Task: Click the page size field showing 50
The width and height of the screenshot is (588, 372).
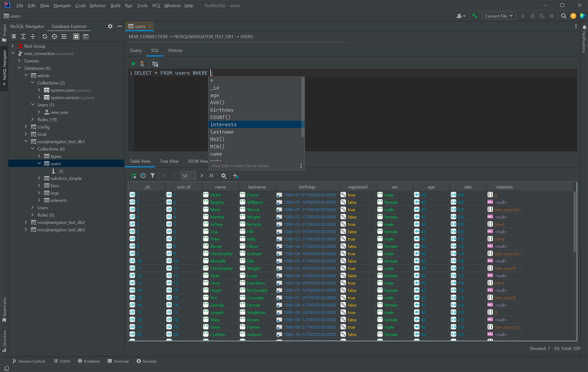Action: [188, 176]
